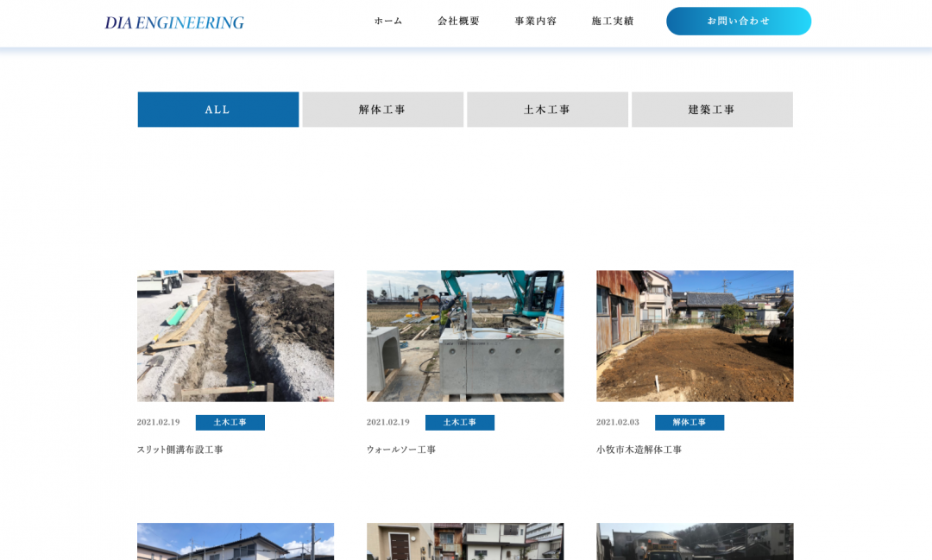The width and height of the screenshot is (932, 560).
Task: Select the 解体工事 filter tab
Action: click(x=383, y=110)
